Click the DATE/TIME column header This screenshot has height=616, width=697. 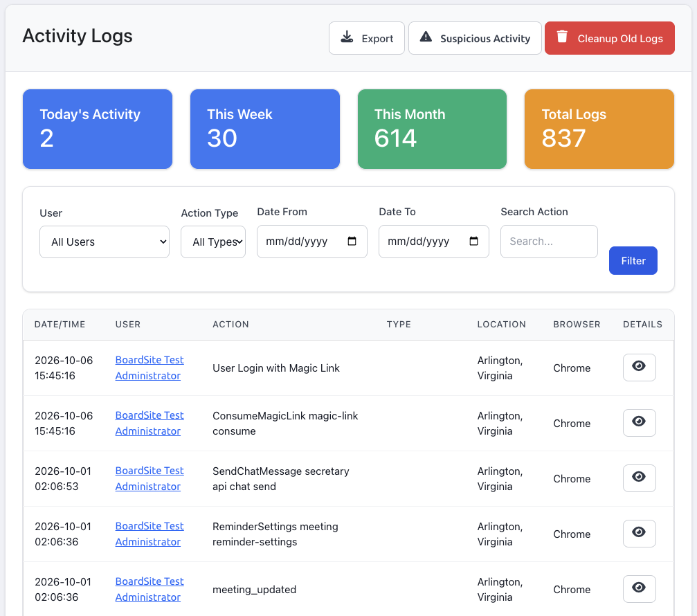click(60, 325)
